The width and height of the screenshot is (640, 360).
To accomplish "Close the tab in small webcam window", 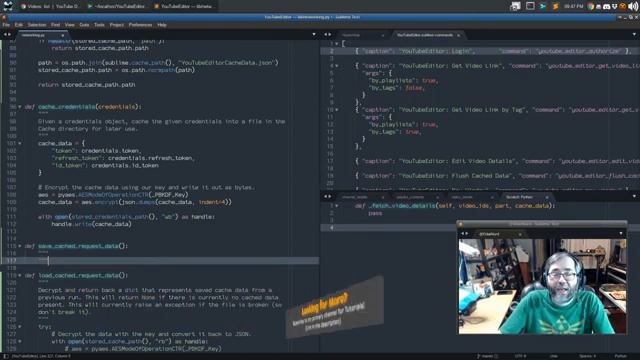I will (x=520, y=234).
